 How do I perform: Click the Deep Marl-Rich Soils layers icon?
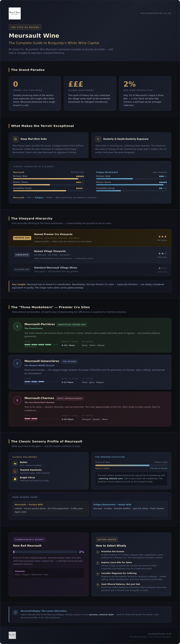click(x=15, y=139)
